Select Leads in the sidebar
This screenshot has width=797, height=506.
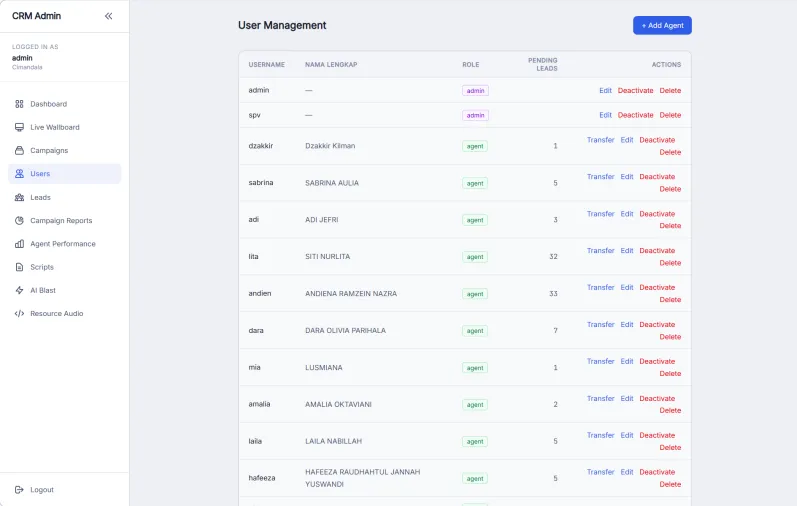click(65, 197)
